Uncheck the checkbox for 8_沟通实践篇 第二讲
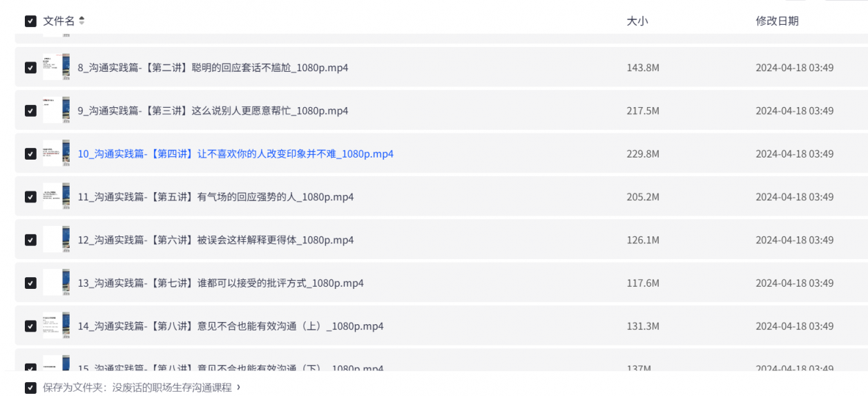The image size is (868, 396). pos(30,68)
